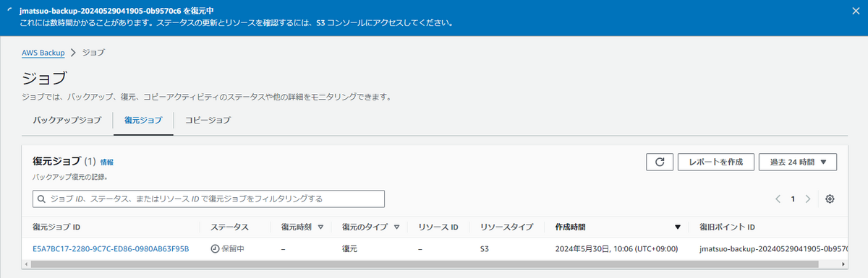
Task: Switch to the バックアップジョブ tab
Action: coord(67,120)
